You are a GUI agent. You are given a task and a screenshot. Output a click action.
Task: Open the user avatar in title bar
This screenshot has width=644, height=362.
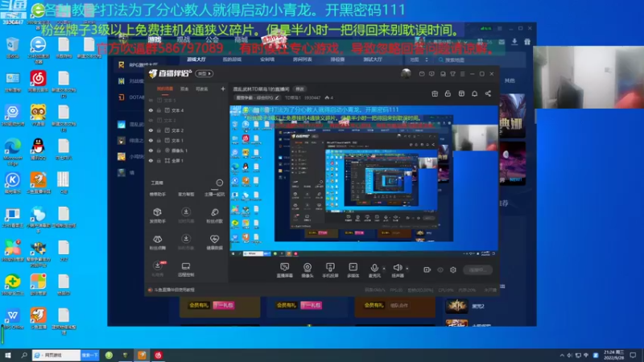point(406,73)
